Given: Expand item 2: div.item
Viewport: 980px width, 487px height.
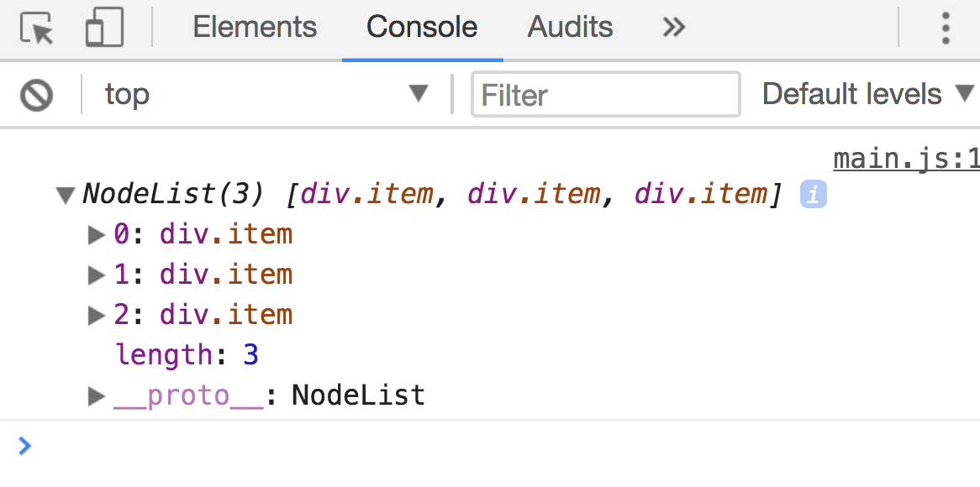Looking at the screenshot, I should pos(95,315).
